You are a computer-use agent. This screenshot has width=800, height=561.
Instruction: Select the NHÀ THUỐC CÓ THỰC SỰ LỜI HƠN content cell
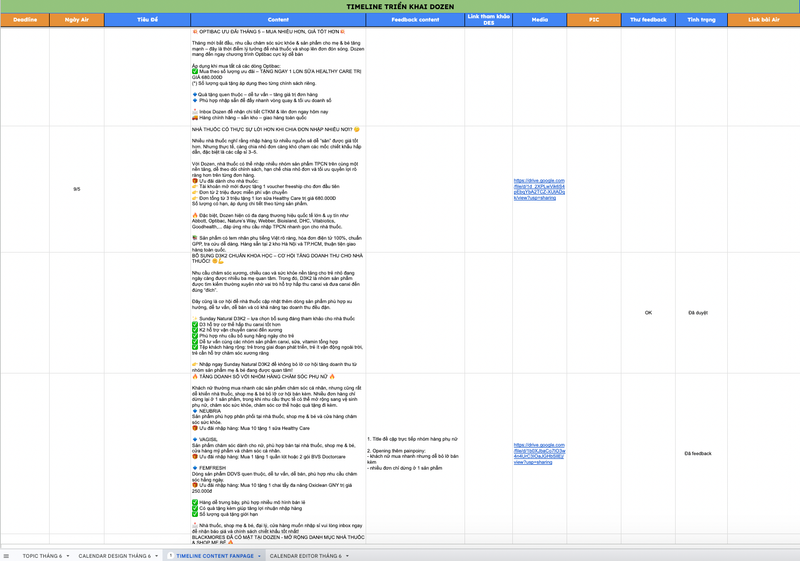pos(278,189)
